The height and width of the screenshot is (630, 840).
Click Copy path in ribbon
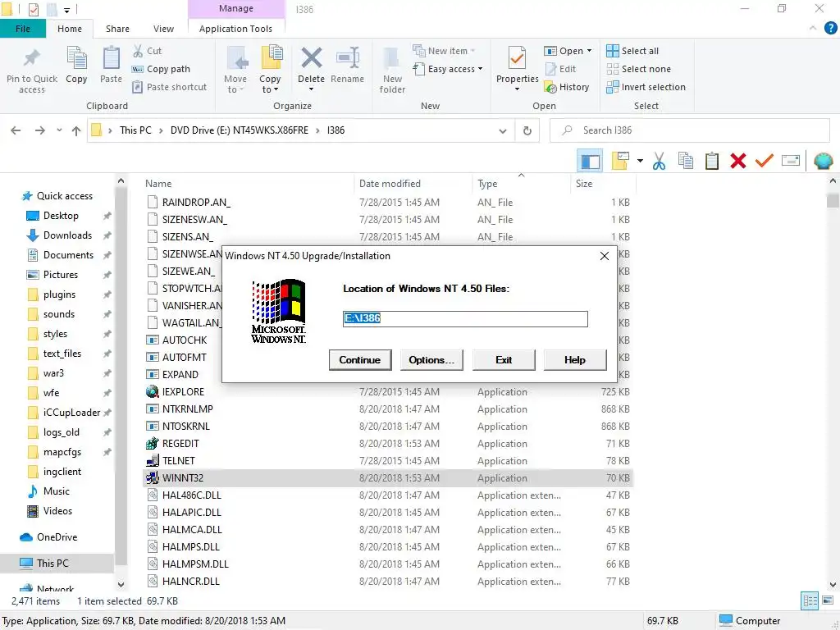click(161, 69)
